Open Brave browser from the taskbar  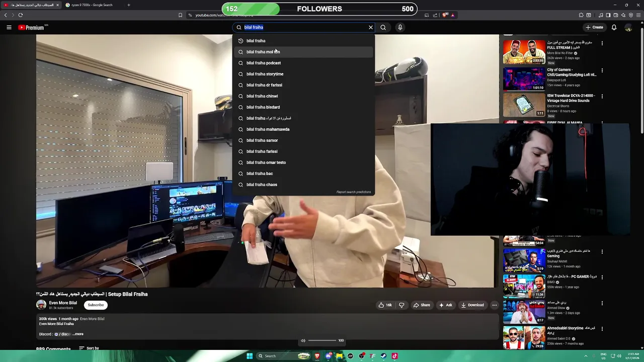(317, 356)
